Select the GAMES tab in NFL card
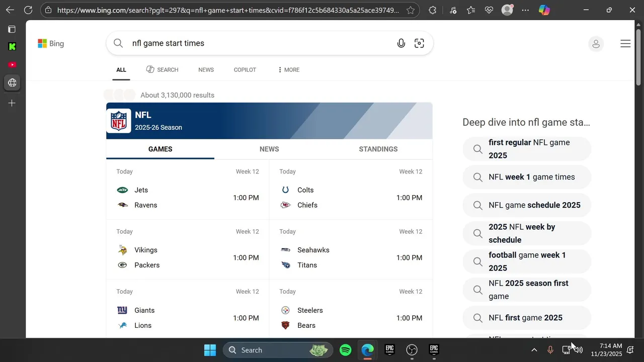 [160, 149]
